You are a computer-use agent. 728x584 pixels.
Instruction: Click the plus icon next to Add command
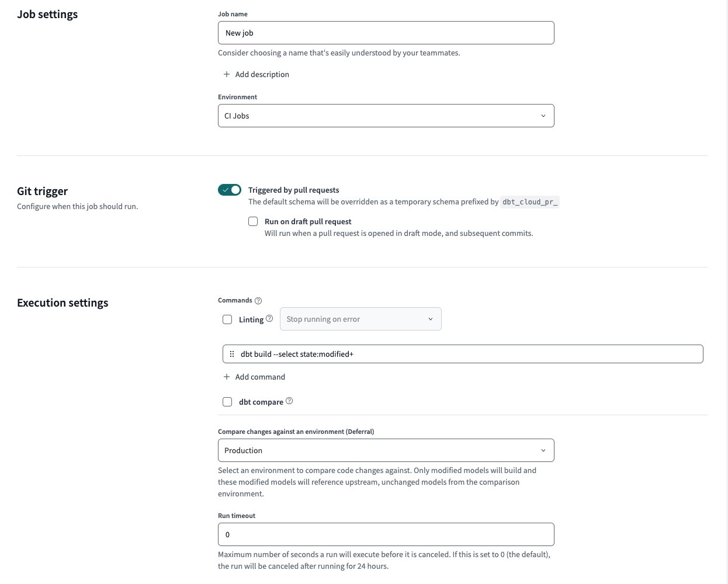pyautogui.click(x=226, y=377)
